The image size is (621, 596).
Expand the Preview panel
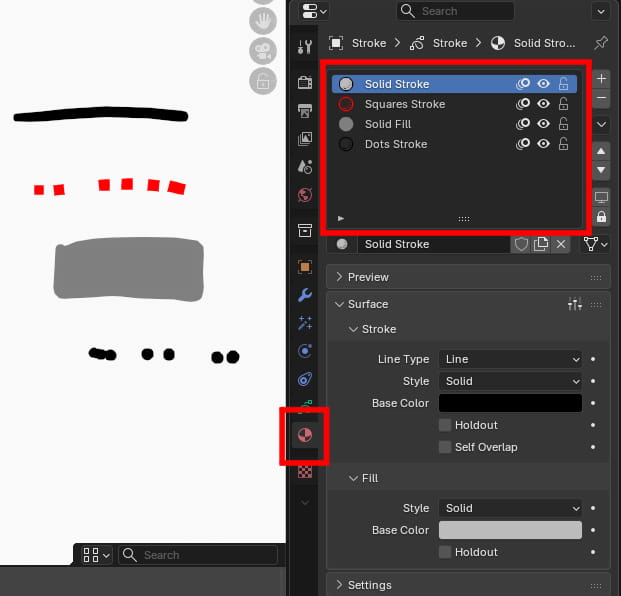(368, 277)
